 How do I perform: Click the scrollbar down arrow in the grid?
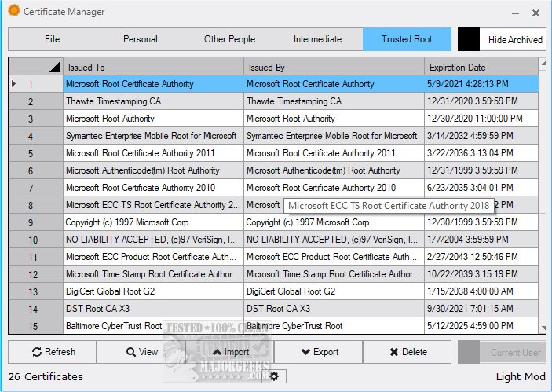pyautogui.click(x=543, y=328)
